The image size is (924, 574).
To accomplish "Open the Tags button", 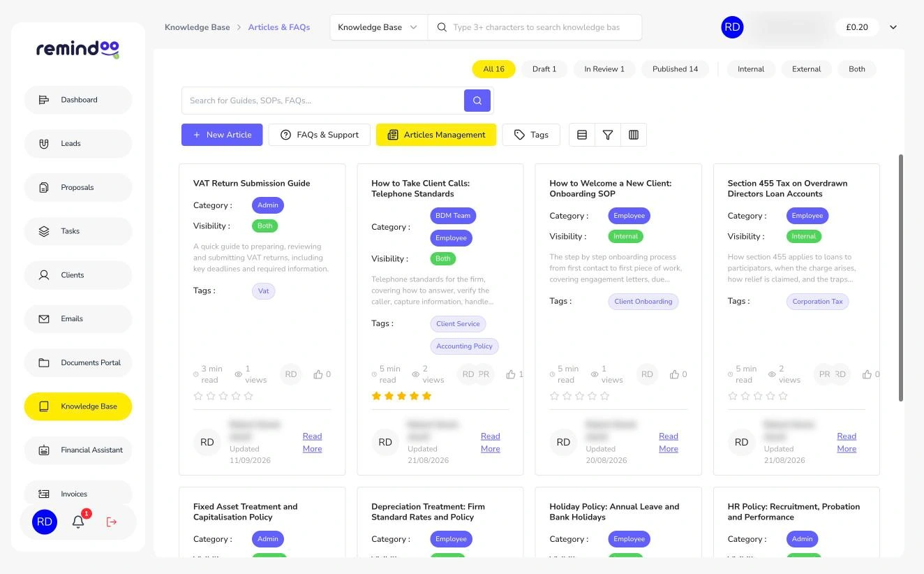I will click(531, 135).
